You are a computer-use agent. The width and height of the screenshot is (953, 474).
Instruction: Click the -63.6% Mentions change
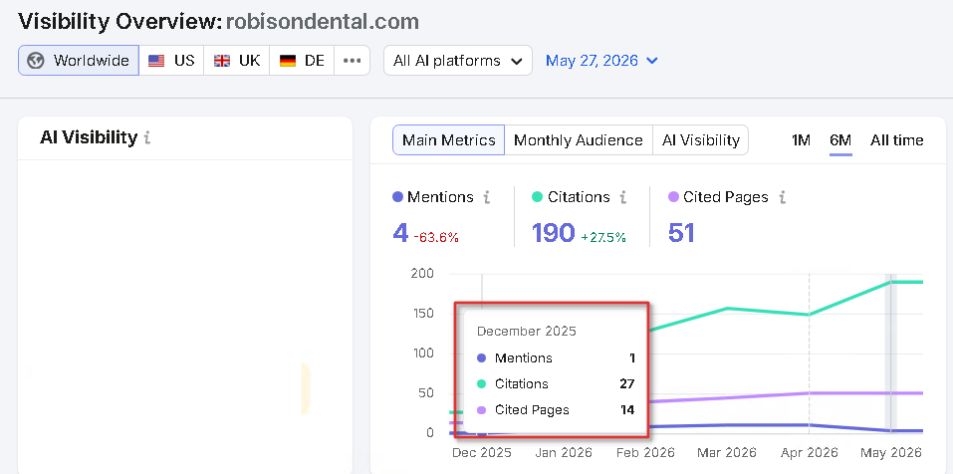click(x=436, y=238)
